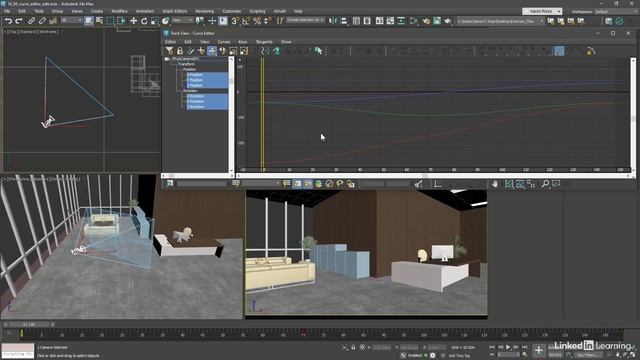The width and height of the screenshot is (640, 360).
Task: Select the X Position track
Action: pyautogui.click(x=207, y=75)
